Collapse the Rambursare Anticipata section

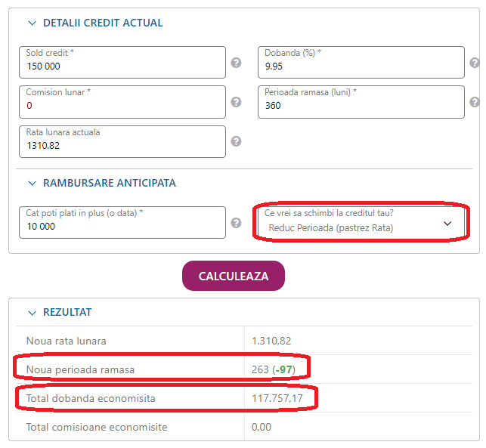[x=32, y=183]
